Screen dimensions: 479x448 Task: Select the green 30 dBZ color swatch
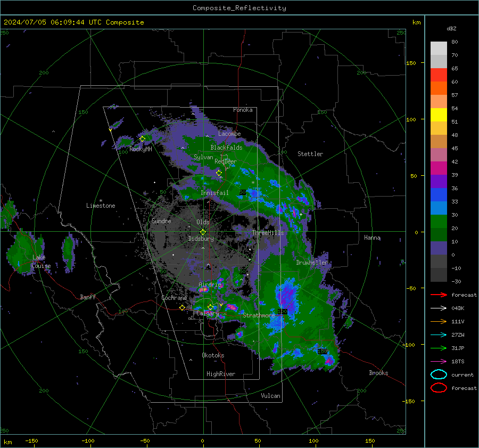439,222
